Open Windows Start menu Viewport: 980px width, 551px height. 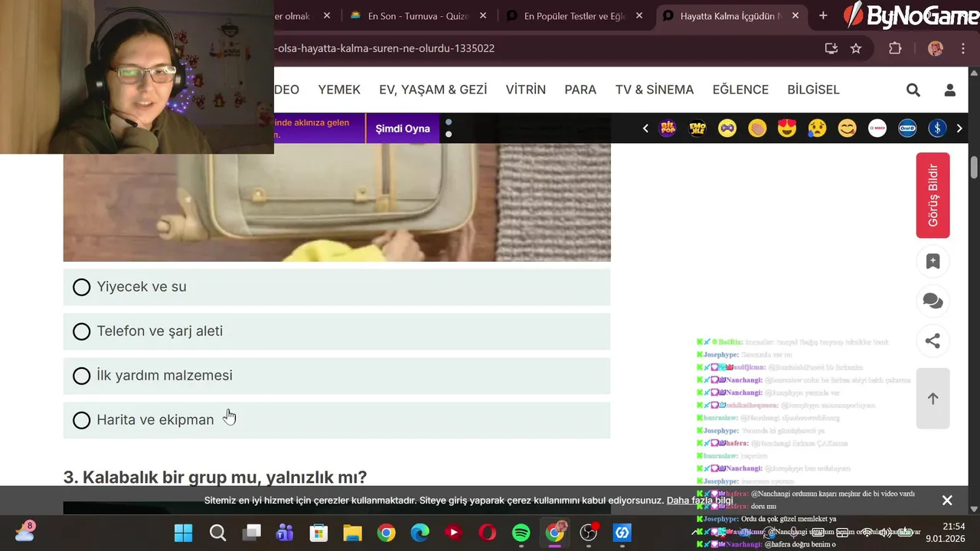(184, 533)
